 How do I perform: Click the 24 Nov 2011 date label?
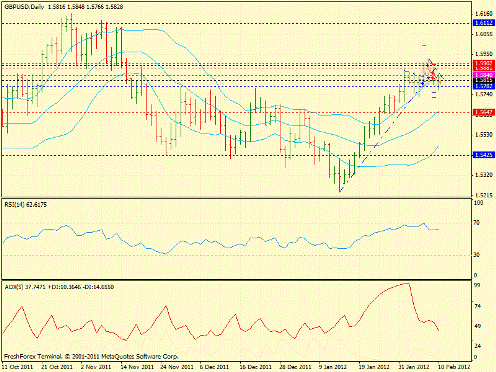click(176, 367)
